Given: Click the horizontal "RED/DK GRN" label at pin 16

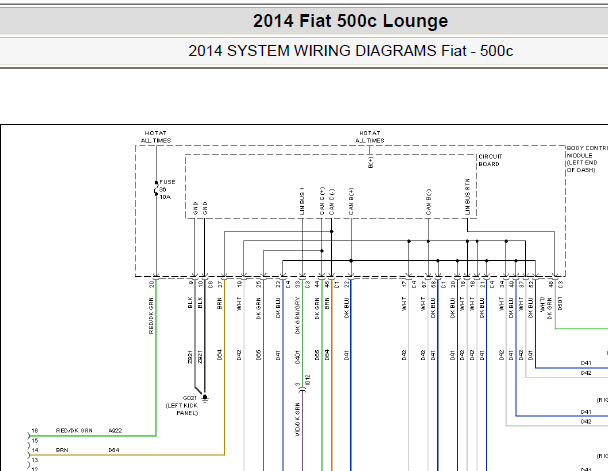Looking at the screenshot, I should (x=74, y=431).
